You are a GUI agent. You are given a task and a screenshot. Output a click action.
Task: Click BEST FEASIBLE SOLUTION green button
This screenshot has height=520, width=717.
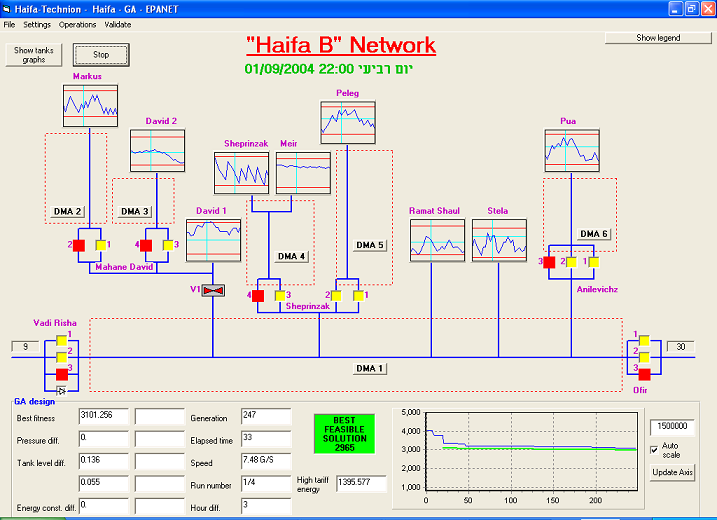pyautogui.click(x=344, y=434)
